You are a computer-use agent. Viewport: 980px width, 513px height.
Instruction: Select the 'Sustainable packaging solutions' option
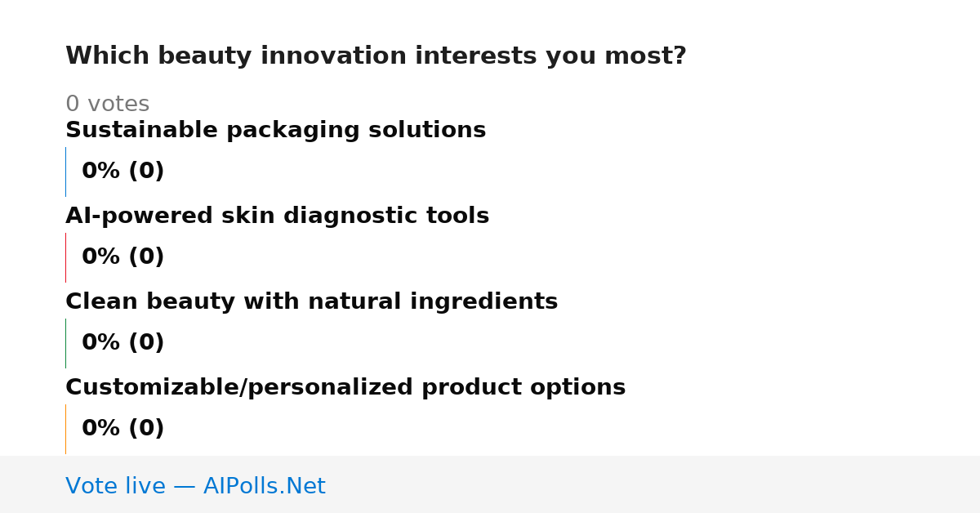click(x=275, y=131)
